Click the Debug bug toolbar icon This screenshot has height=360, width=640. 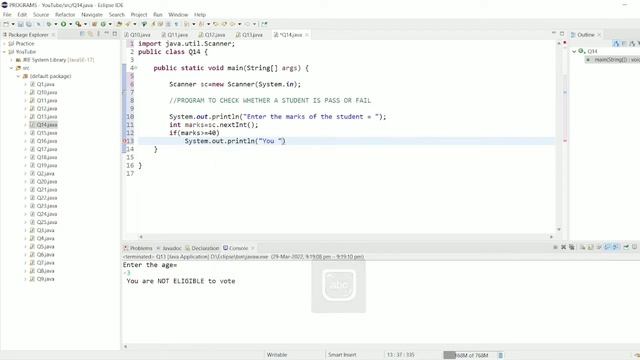click(49, 24)
